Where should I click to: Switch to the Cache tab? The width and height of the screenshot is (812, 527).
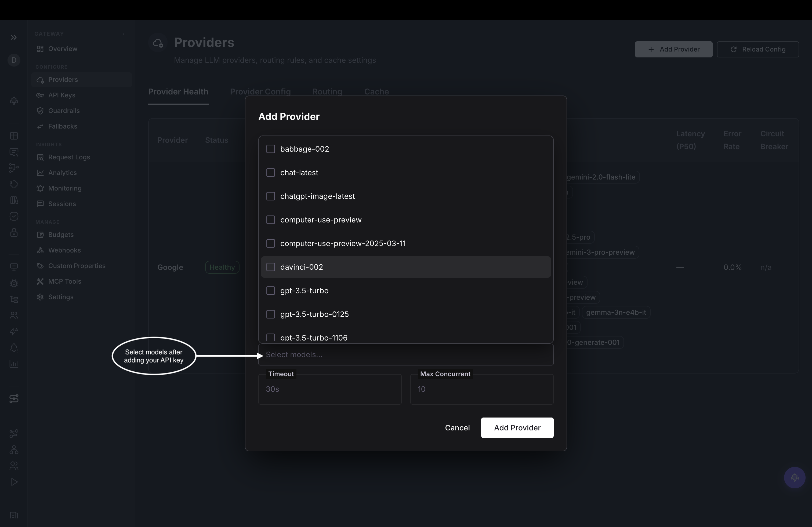point(376,92)
